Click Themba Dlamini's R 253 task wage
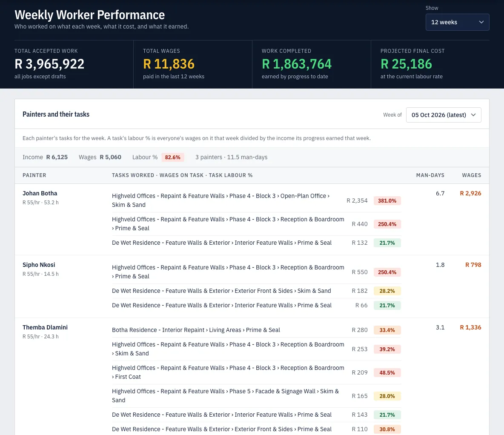The image size is (504, 435). click(359, 349)
